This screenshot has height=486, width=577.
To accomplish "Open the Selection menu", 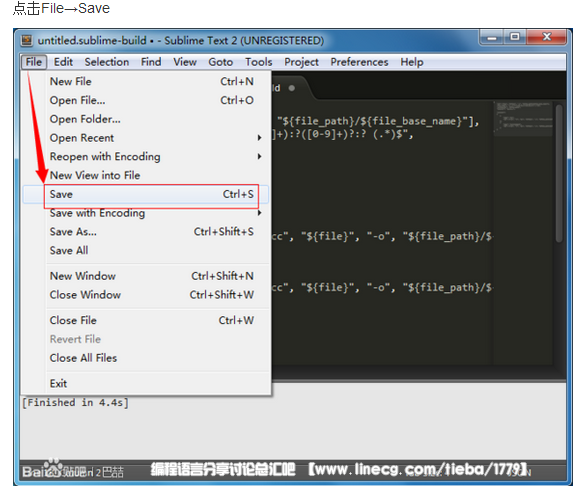I will [x=107, y=62].
